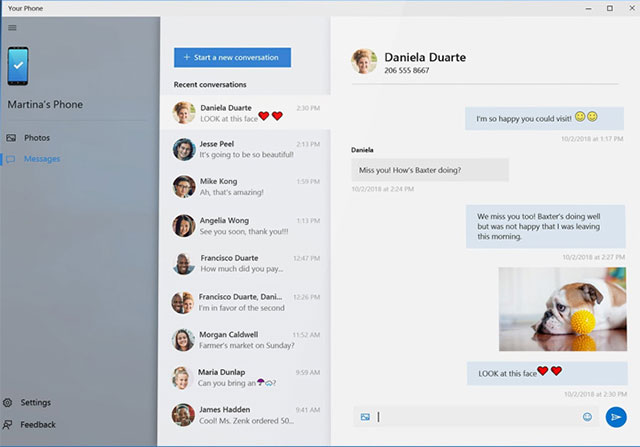Open the Photos section
The height and width of the screenshot is (447, 640).
(x=37, y=137)
